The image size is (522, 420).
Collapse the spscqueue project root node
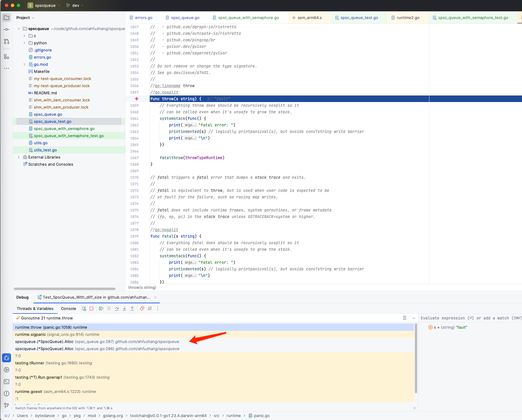pyautogui.click(x=19, y=29)
